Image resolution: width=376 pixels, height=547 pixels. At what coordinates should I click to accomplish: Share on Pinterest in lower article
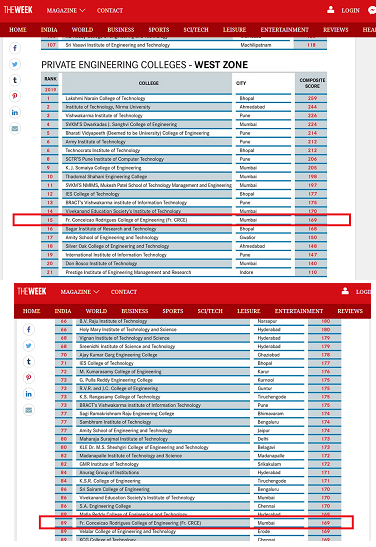coord(29,377)
